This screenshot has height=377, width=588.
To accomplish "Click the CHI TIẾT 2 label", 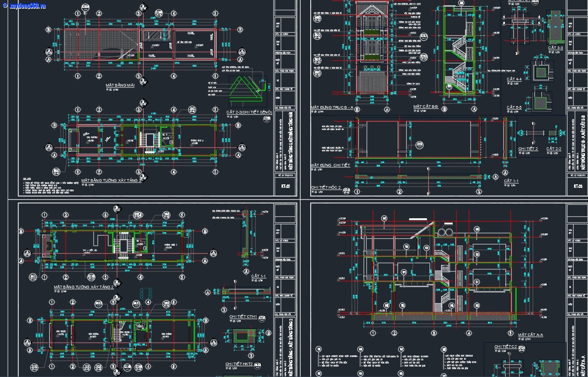I will 528,149.
